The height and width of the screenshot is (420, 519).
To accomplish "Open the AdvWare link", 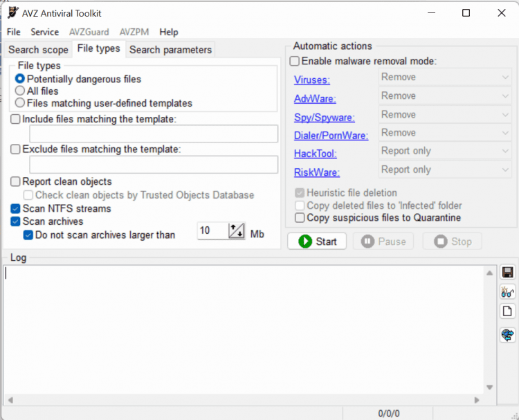I will pyautogui.click(x=315, y=99).
